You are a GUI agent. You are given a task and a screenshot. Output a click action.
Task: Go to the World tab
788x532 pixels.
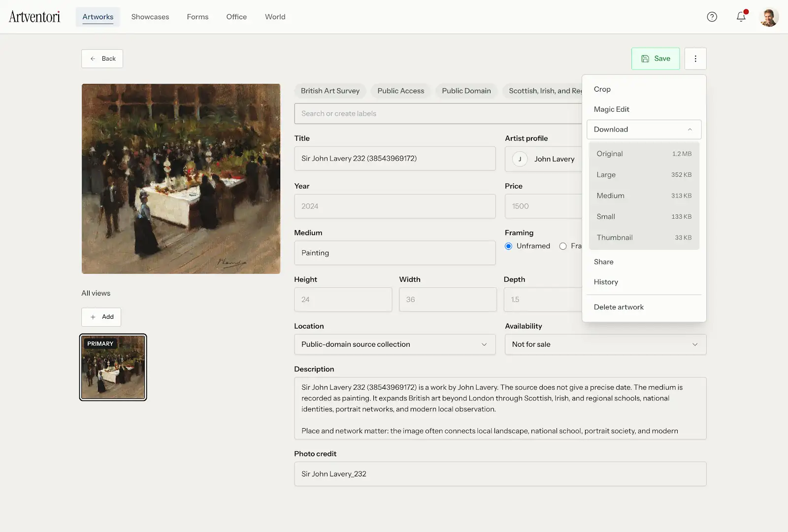(x=275, y=17)
